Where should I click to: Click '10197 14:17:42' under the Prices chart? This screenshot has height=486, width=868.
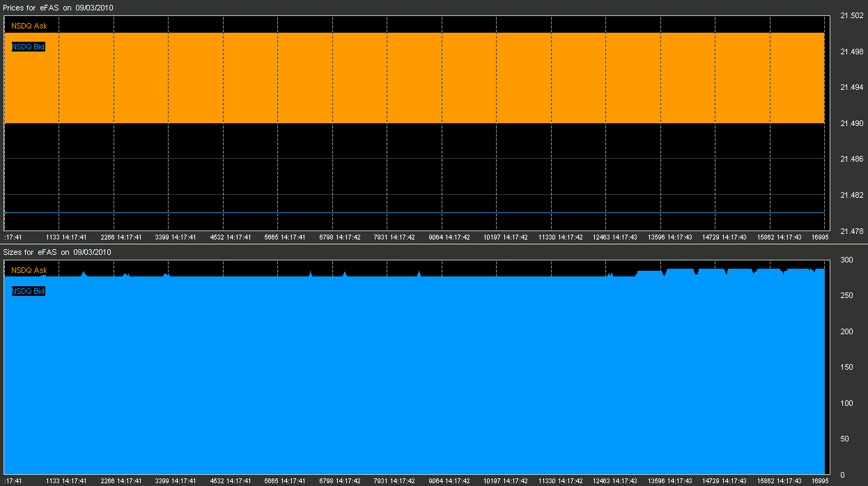pos(506,237)
